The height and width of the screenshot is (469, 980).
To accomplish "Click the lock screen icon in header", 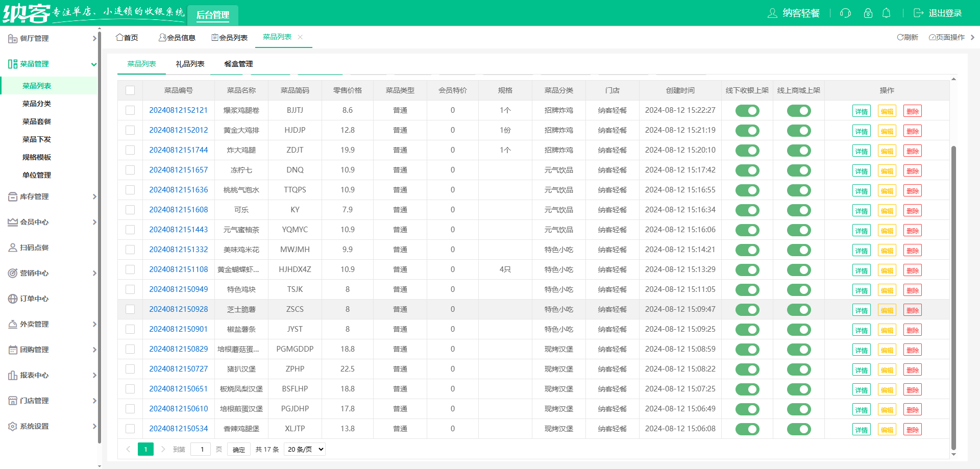I will pos(868,13).
